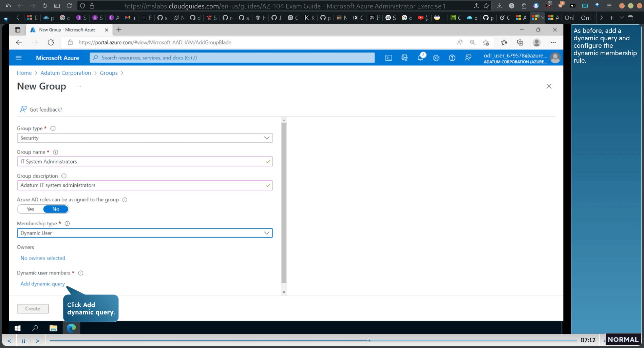Show info tooltip for Dynamic user members
The image size is (644, 348).
pyautogui.click(x=81, y=273)
